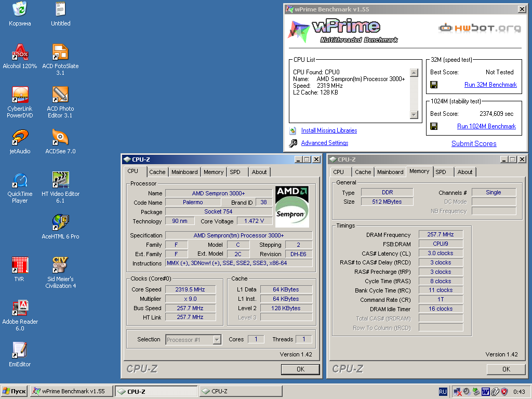This screenshot has width=532, height=399.
Task: Click the Core Speed 2319.5 MHz field
Action: coord(190,289)
